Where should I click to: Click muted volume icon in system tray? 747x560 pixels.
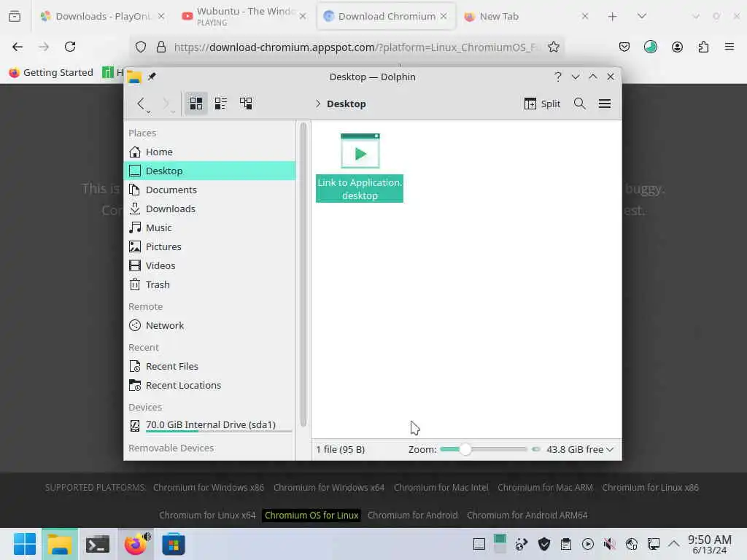pyautogui.click(x=609, y=544)
